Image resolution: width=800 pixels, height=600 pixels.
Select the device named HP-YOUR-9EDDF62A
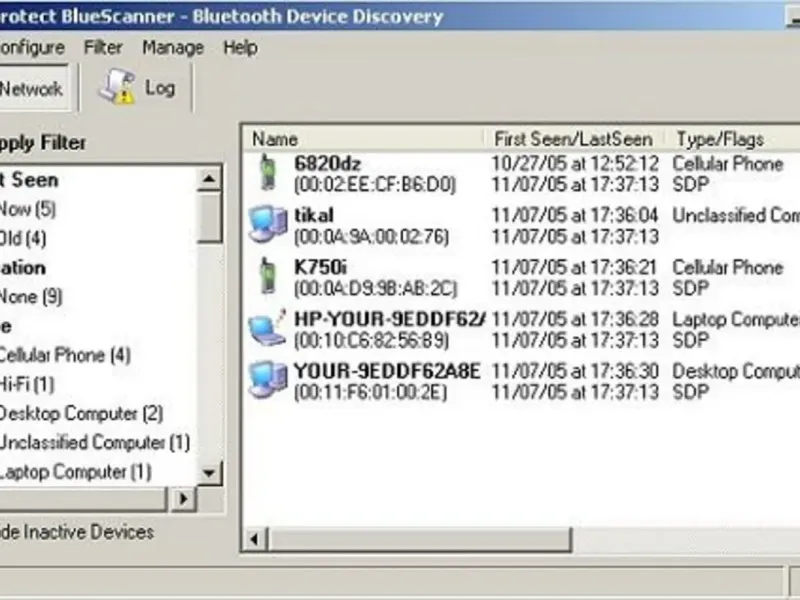click(390, 319)
